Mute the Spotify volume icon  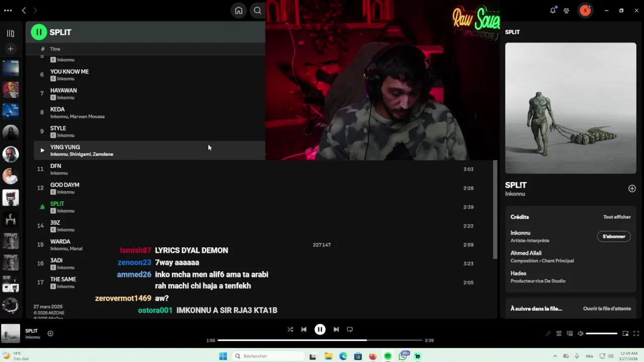(581, 333)
